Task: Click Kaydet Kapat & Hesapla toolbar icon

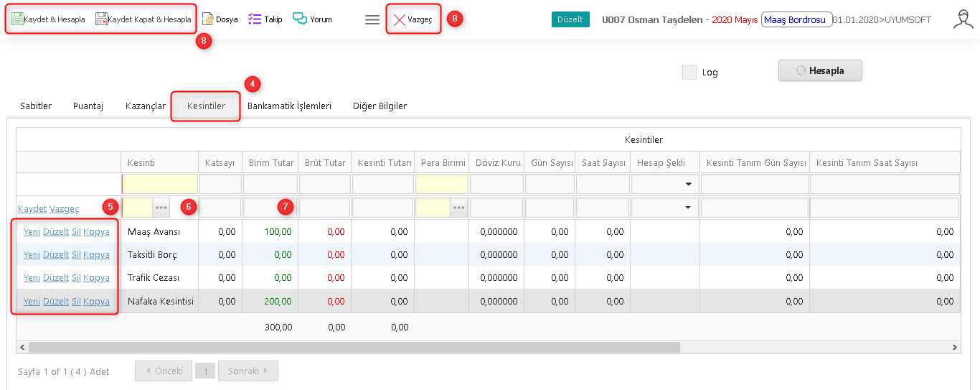Action: pyautogui.click(x=102, y=19)
